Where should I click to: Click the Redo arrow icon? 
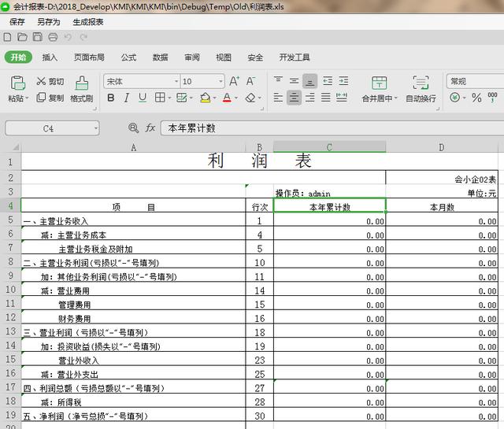[83, 37]
